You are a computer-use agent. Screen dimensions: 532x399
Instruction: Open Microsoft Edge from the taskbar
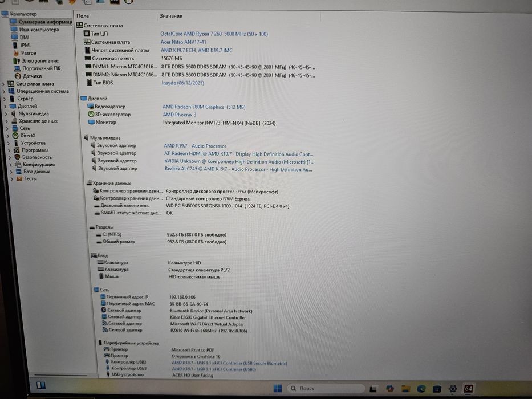pyautogui.click(x=421, y=389)
